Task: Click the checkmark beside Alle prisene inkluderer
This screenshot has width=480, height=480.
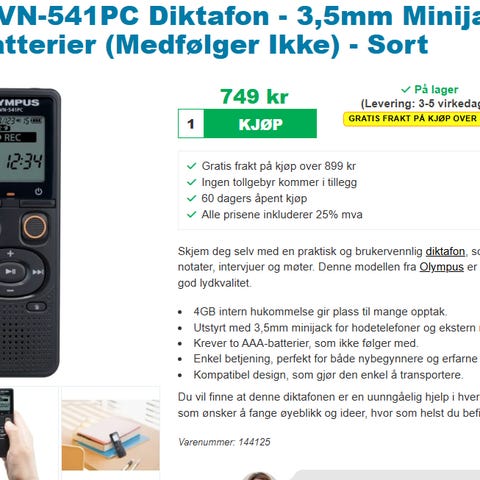Action: [x=191, y=214]
